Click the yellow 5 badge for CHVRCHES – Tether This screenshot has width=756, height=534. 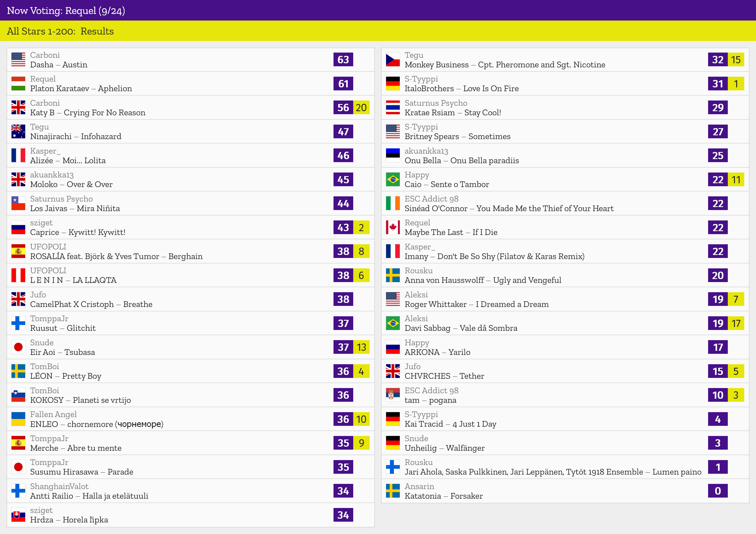click(x=736, y=371)
